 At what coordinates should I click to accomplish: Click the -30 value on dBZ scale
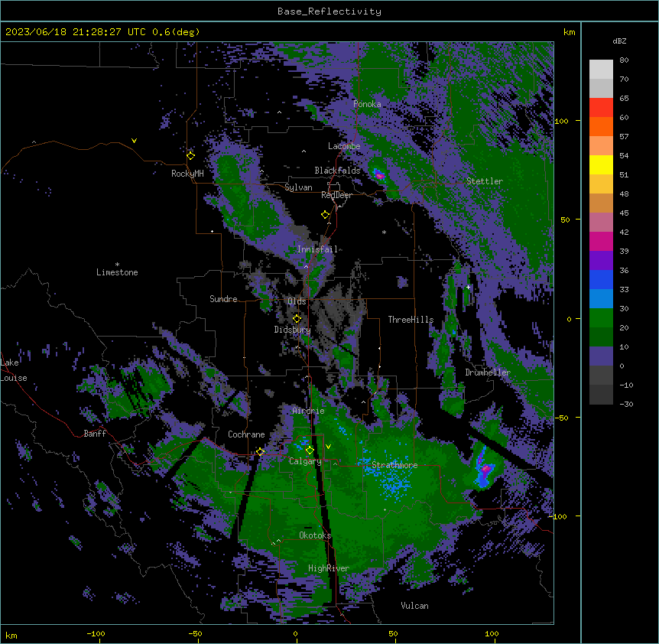click(x=626, y=404)
